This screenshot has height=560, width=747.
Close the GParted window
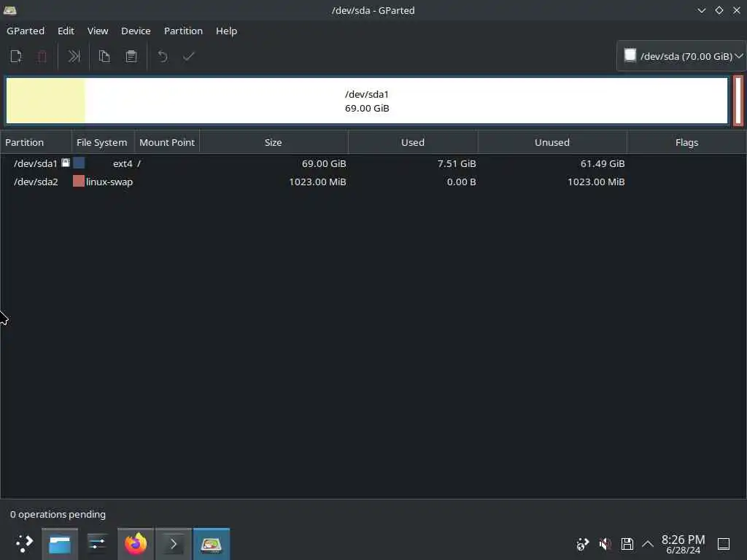click(x=737, y=10)
